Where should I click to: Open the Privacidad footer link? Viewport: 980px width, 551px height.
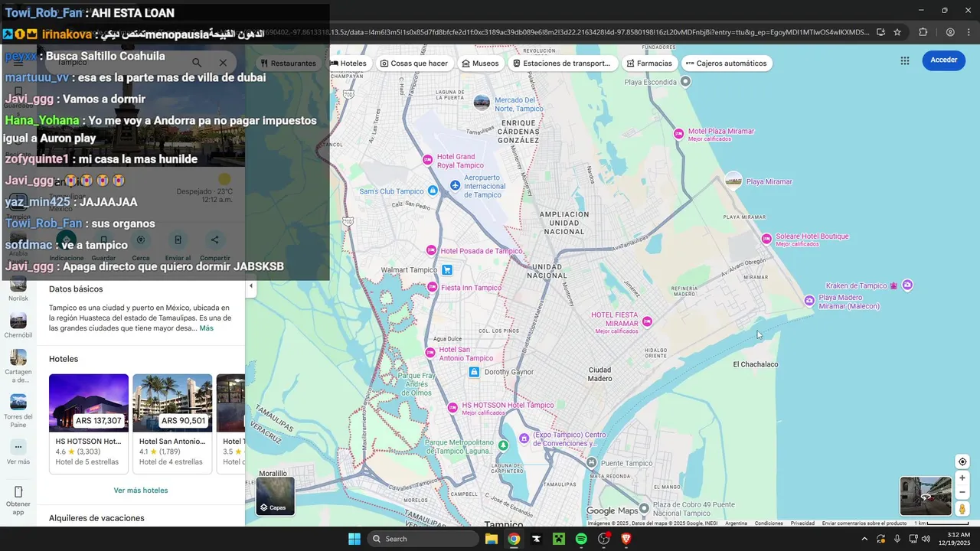click(802, 523)
